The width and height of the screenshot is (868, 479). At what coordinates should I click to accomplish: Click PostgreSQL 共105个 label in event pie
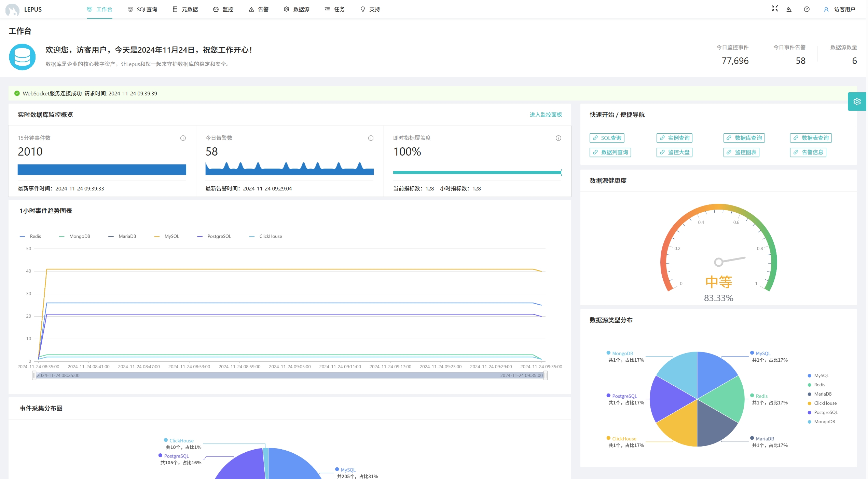[x=180, y=459]
